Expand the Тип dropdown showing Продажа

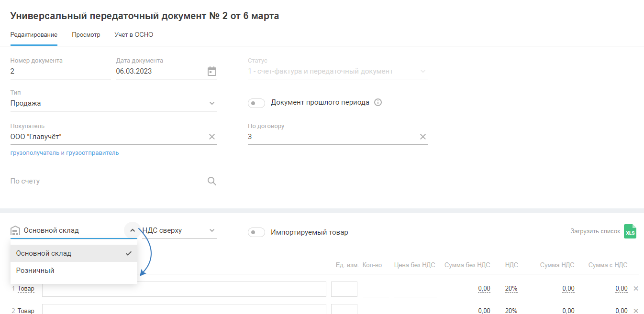[212, 103]
